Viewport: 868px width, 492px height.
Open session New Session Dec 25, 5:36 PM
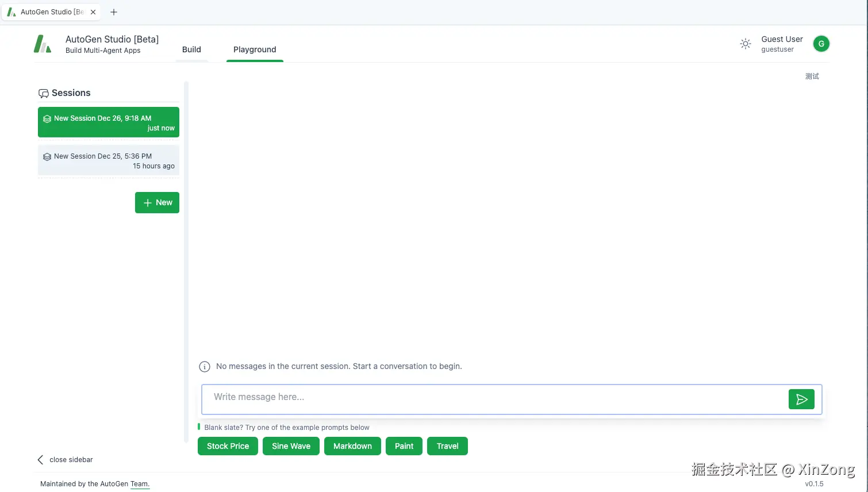pyautogui.click(x=109, y=160)
